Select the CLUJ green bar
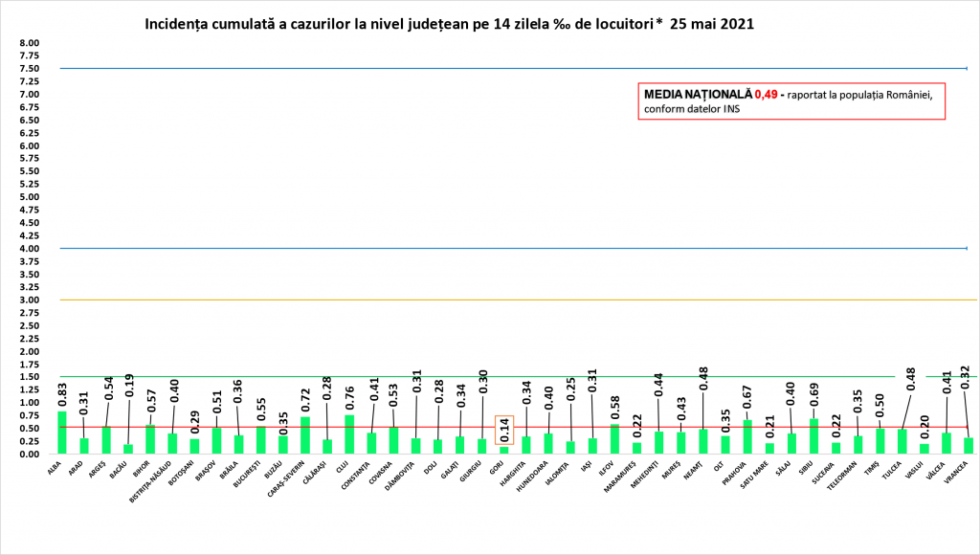This screenshot has width=980, height=555. click(349, 434)
